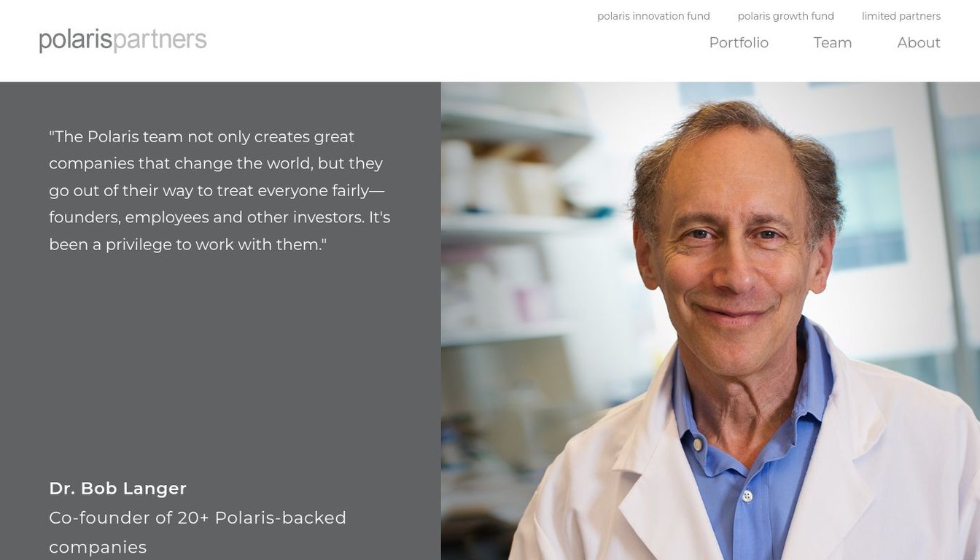Open the limited partners link
This screenshot has height=560, width=980.
pyautogui.click(x=901, y=16)
